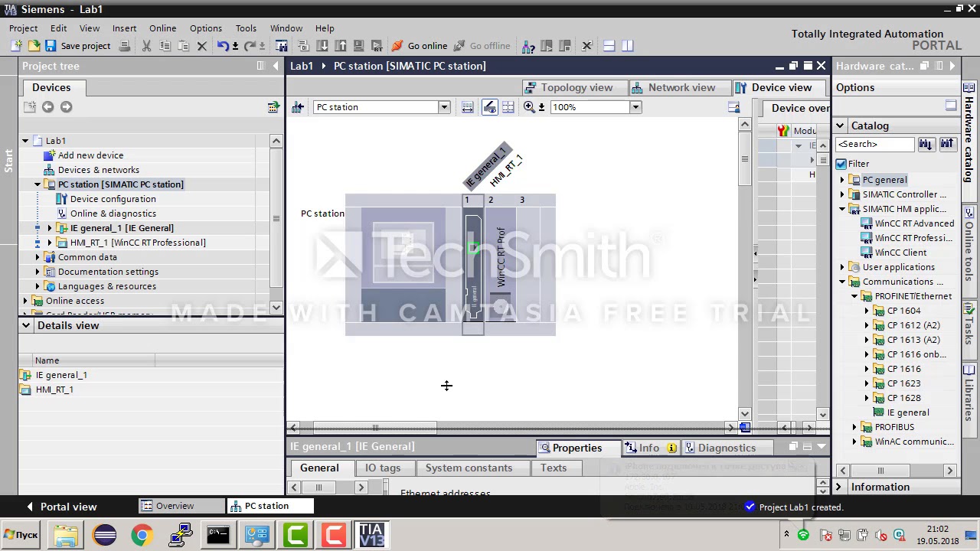Expand Common data tree node
This screenshot has height=551, width=980.
[x=38, y=257]
